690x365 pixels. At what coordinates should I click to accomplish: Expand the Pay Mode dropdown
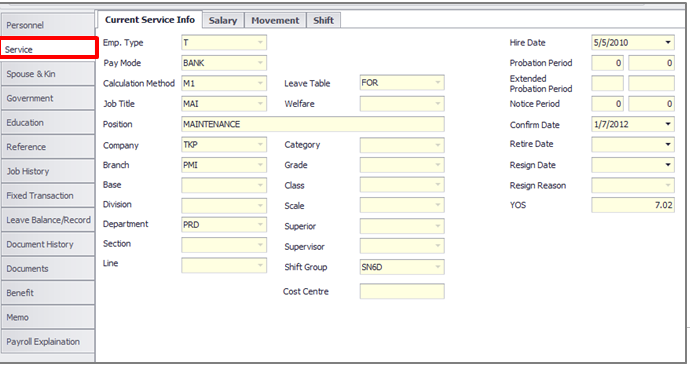[x=261, y=63]
